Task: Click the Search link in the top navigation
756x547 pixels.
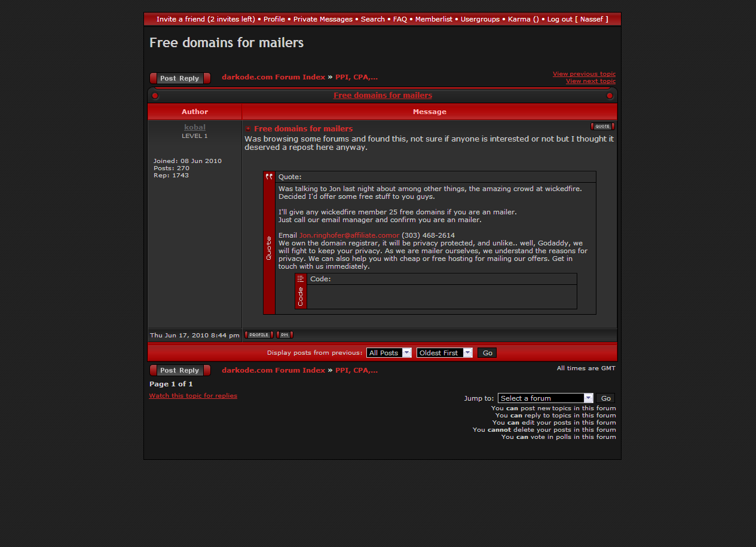Action: click(372, 19)
